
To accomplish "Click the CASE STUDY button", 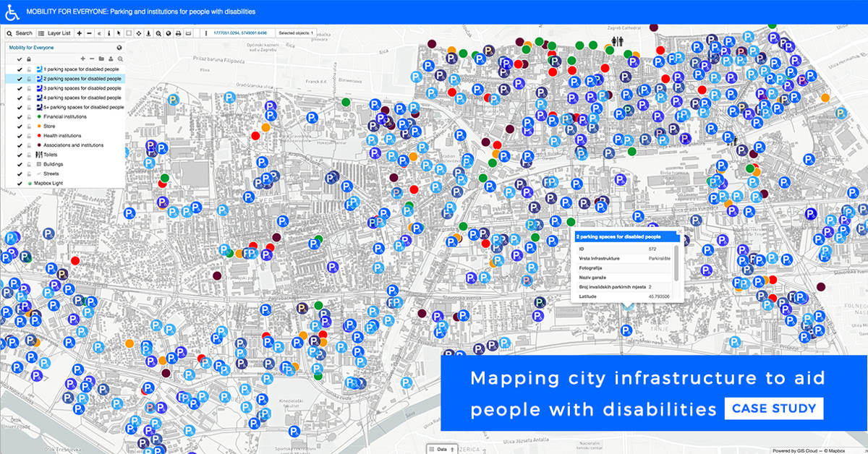I will coord(774,408).
